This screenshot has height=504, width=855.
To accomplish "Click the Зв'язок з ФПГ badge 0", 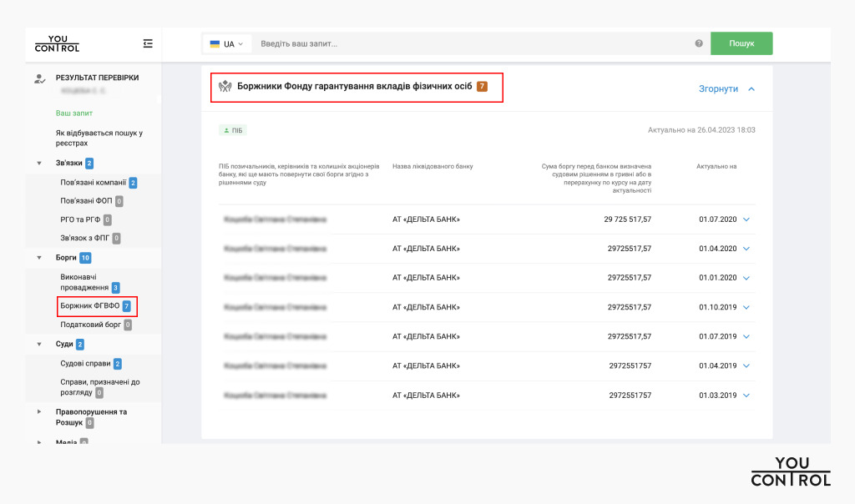I will 117,238.
